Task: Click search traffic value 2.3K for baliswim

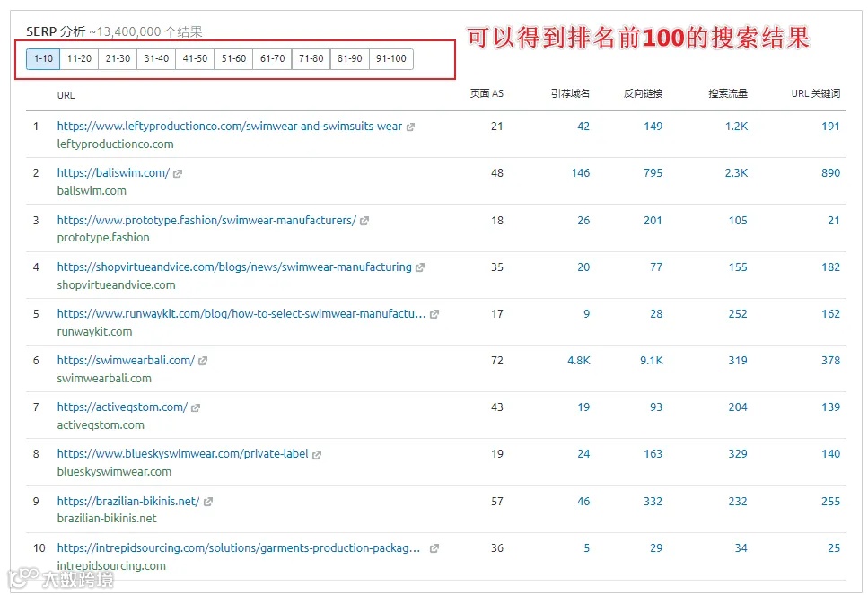Action: pos(736,172)
